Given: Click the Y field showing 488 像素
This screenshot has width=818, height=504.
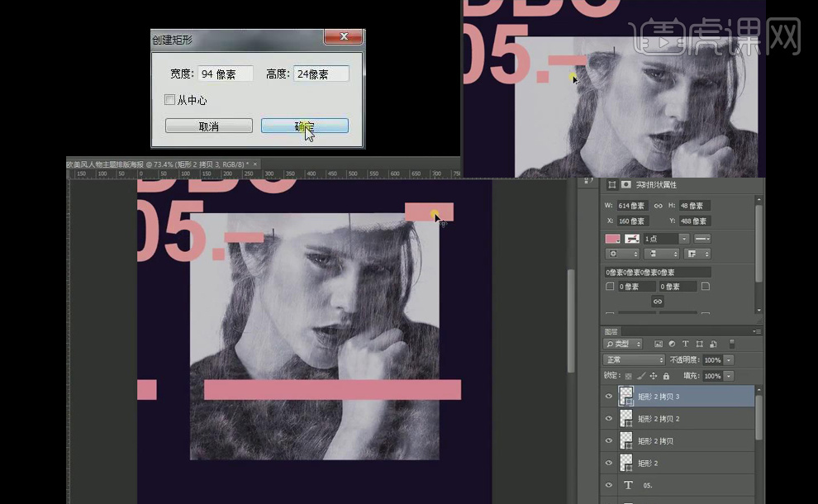Looking at the screenshot, I should [x=695, y=221].
